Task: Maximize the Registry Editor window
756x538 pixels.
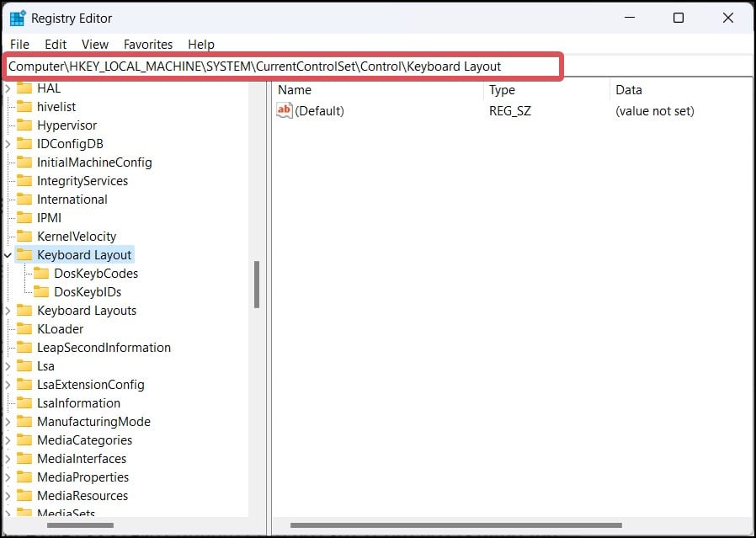Action: [679, 18]
